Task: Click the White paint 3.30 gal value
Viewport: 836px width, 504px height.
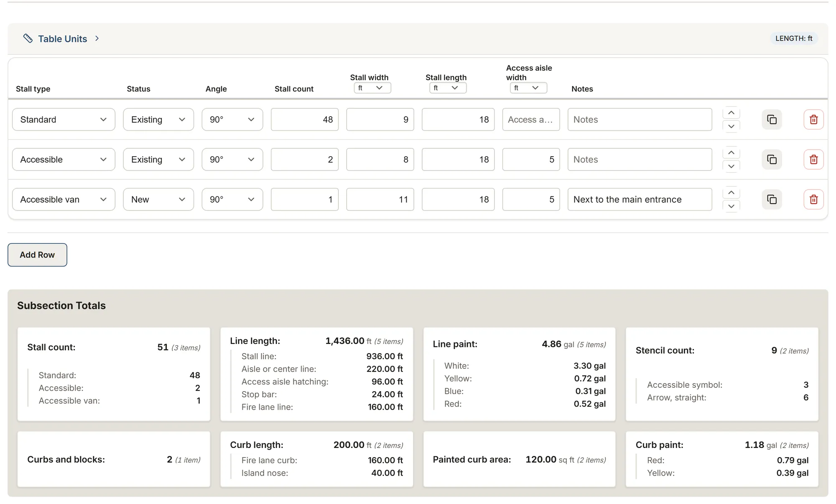Action: pos(589,366)
